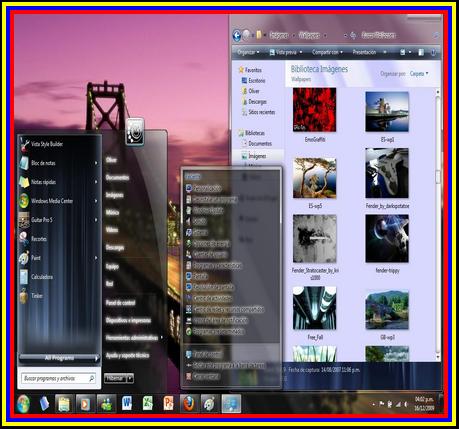This screenshot has height=429, width=459.
Task: Open Panel de control from Start menu
Action: (120, 303)
